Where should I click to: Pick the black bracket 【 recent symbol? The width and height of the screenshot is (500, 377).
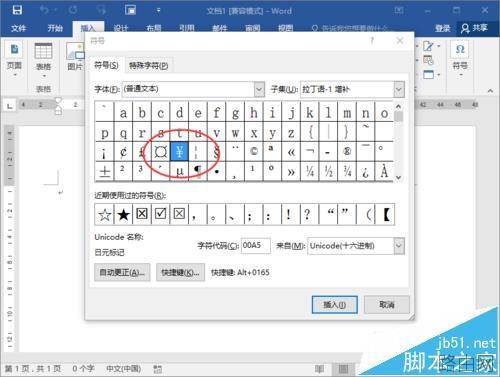coord(385,214)
